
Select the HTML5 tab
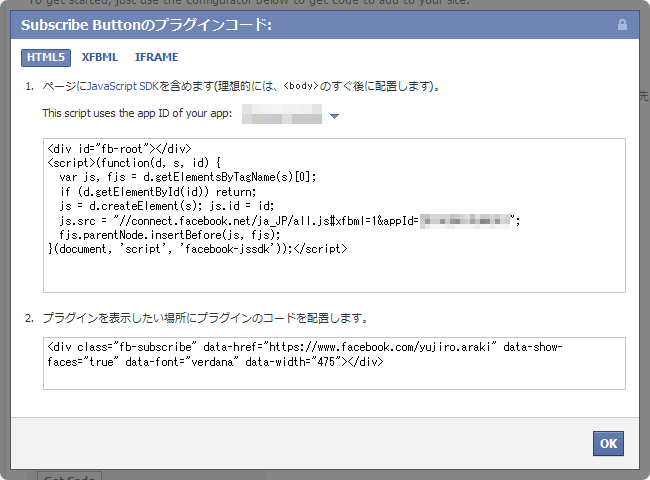coord(46,58)
